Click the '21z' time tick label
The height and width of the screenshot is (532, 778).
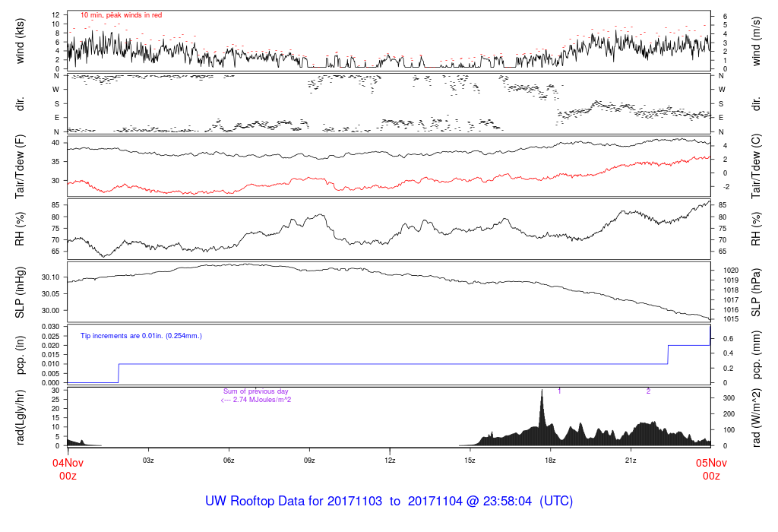[x=631, y=461]
